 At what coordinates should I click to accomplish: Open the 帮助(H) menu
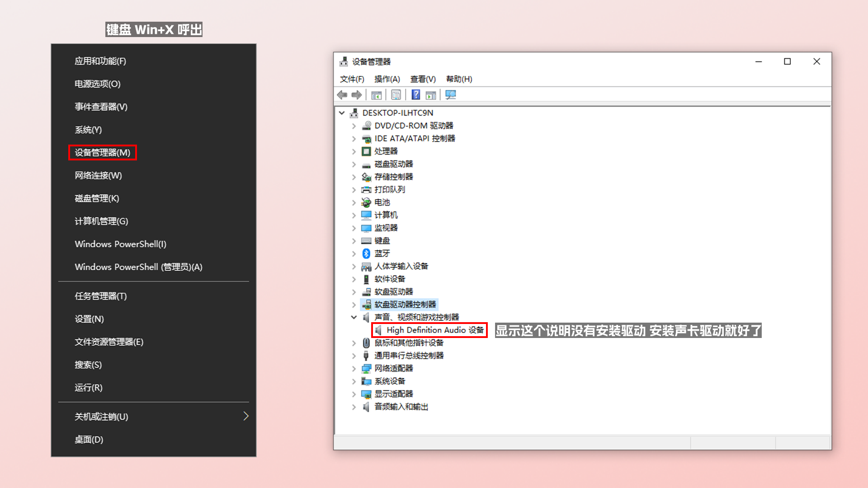coord(459,79)
